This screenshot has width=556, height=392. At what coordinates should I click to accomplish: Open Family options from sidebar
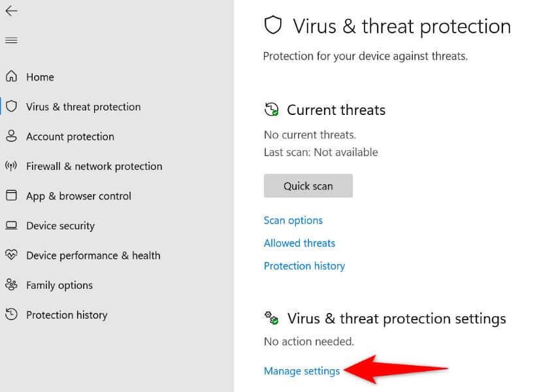click(x=59, y=285)
